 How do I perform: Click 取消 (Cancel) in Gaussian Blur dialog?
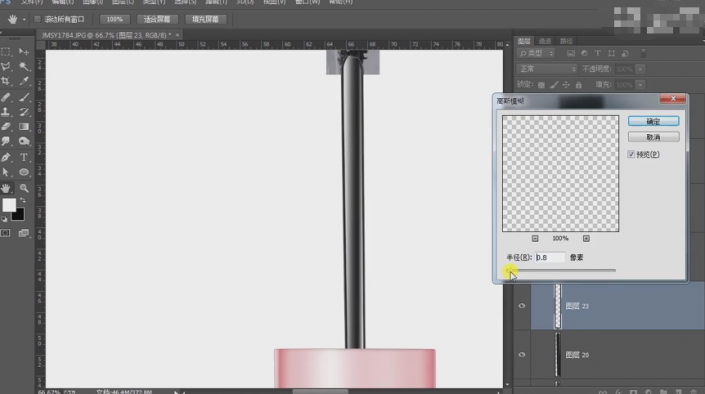coord(653,137)
